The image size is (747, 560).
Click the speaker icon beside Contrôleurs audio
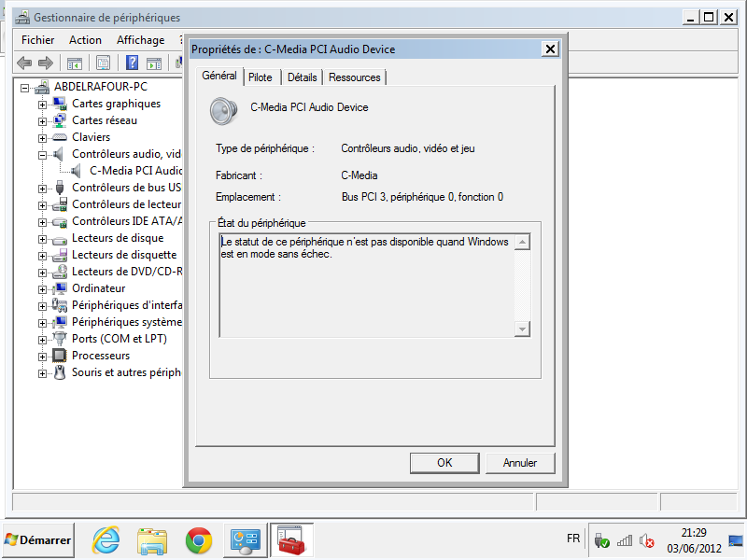[58, 154]
